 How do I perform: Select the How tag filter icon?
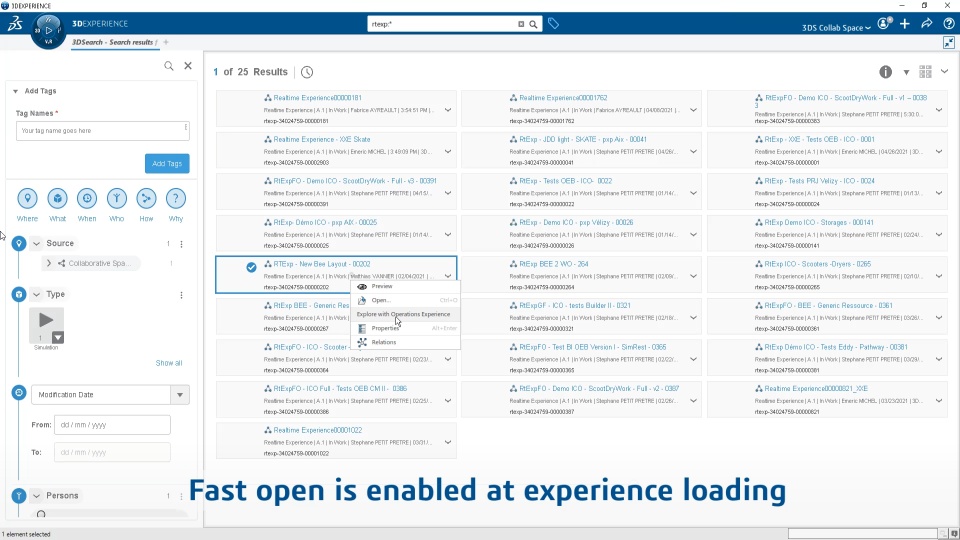pyautogui.click(x=146, y=198)
